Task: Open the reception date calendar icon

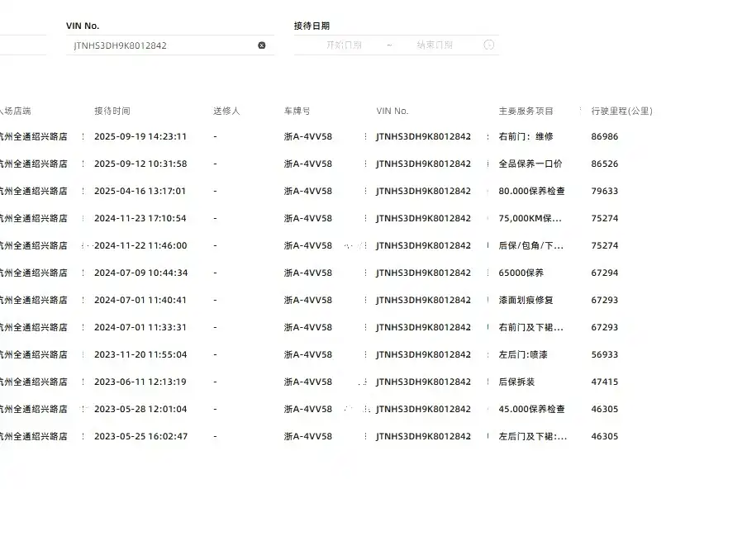Action: click(x=489, y=45)
